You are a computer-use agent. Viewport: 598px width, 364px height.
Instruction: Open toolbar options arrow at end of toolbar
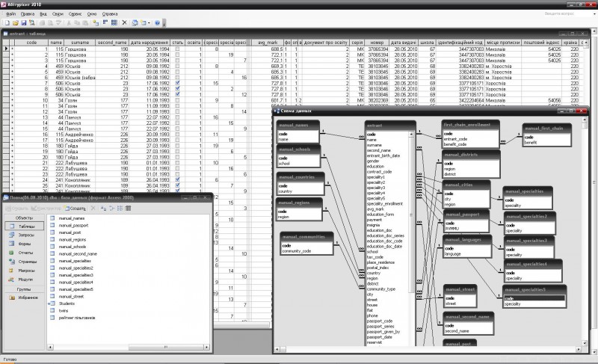tap(164, 23)
